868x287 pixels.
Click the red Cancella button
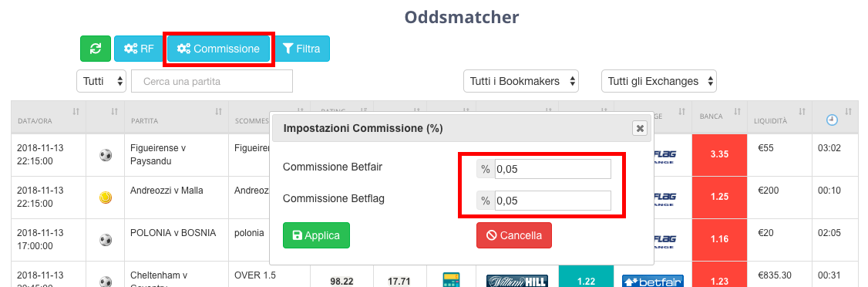(x=513, y=235)
